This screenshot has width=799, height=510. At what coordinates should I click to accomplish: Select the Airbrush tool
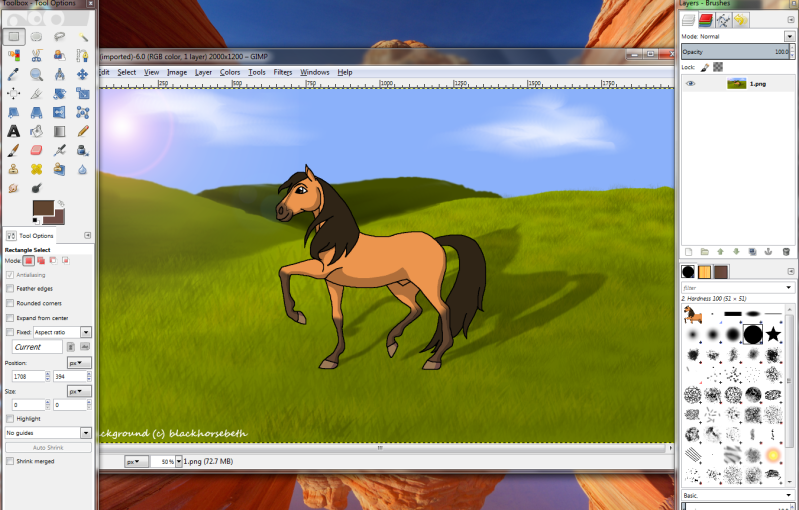[60, 150]
